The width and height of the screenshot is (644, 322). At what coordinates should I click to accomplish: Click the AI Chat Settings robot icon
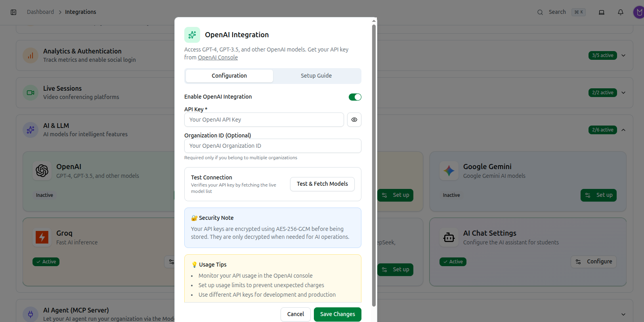[x=449, y=237]
